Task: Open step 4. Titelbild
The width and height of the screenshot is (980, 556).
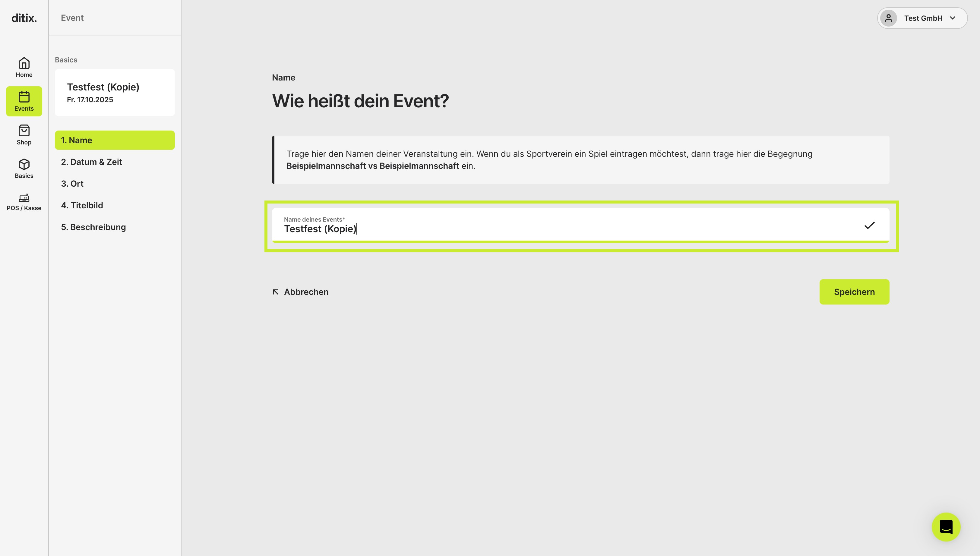Action: (x=115, y=205)
